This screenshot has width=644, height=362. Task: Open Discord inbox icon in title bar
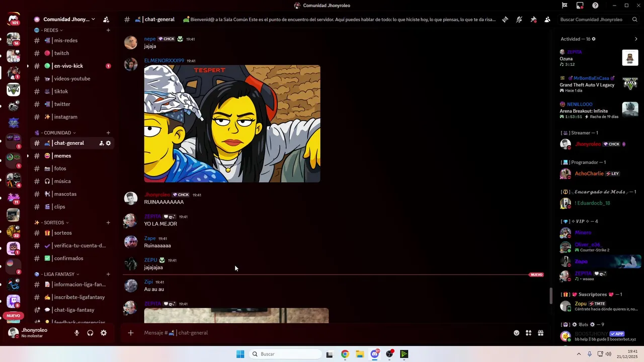pos(580,6)
